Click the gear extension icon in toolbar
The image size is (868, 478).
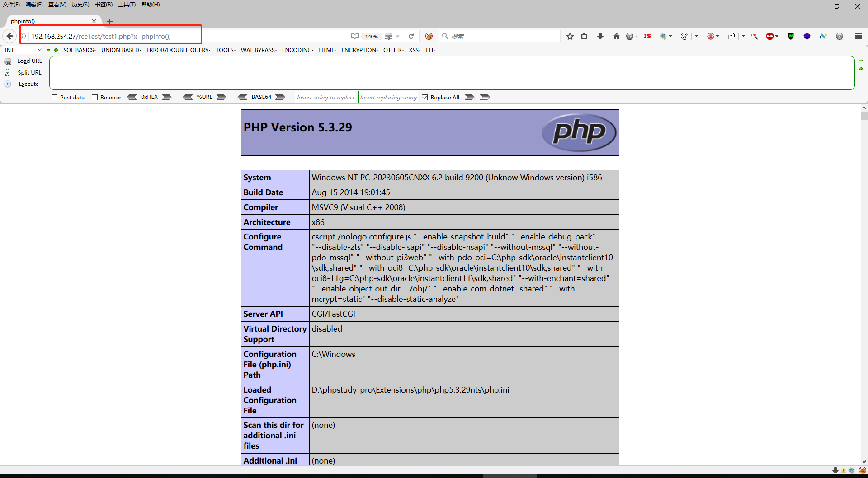pos(840,36)
